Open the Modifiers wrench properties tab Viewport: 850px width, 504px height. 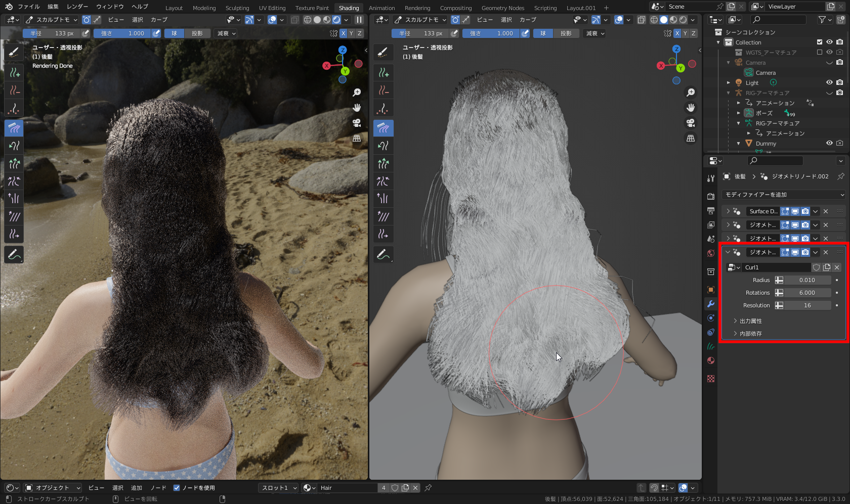(711, 304)
